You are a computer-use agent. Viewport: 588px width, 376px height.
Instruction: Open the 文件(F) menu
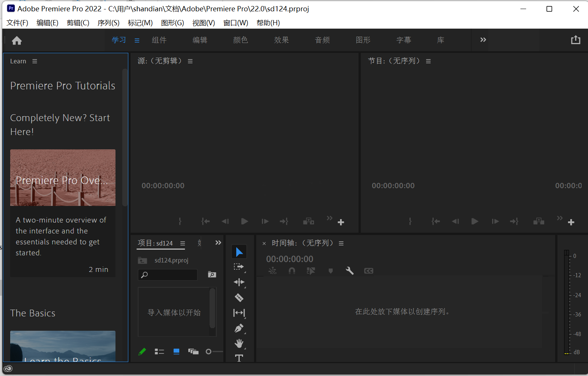point(17,23)
